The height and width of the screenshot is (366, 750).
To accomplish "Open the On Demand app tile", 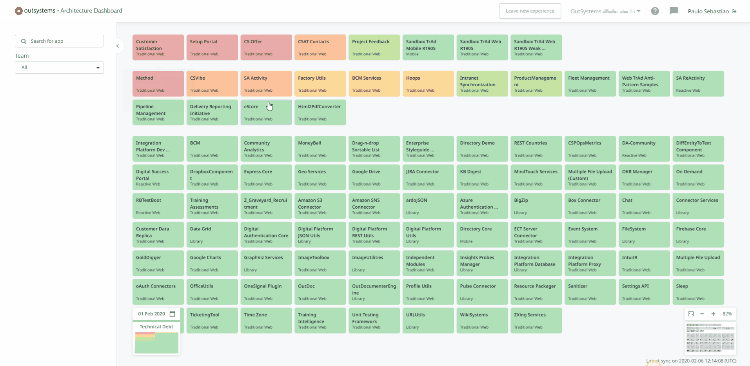I will tap(698, 177).
